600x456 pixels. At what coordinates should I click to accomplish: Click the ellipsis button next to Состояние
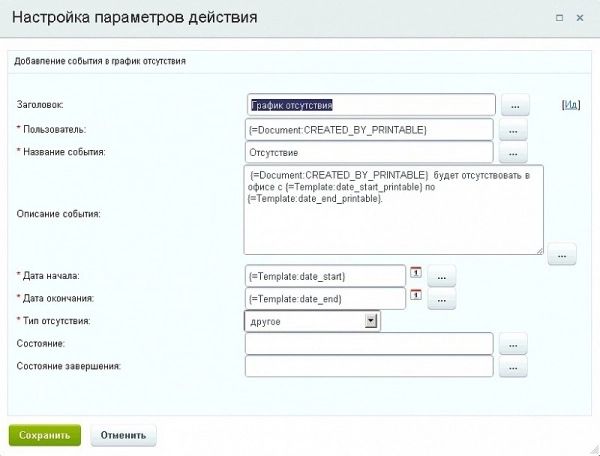[514, 344]
